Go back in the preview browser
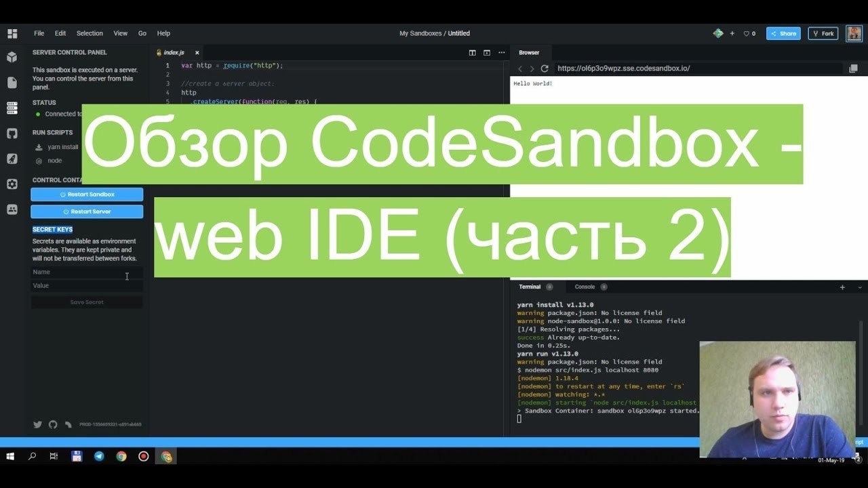 coord(520,68)
